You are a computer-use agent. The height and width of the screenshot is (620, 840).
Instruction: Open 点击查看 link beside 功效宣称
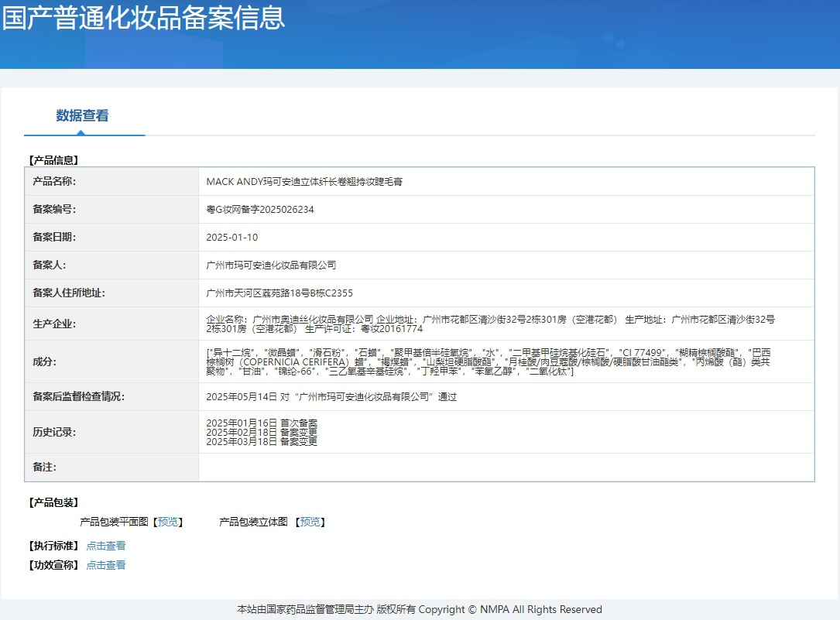point(106,565)
